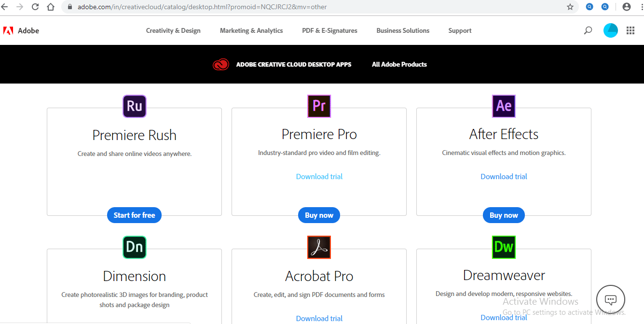Bookmark this page with star icon
This screenshot has width=644, height=324.
pyautogui.click(x=570, y=7)
